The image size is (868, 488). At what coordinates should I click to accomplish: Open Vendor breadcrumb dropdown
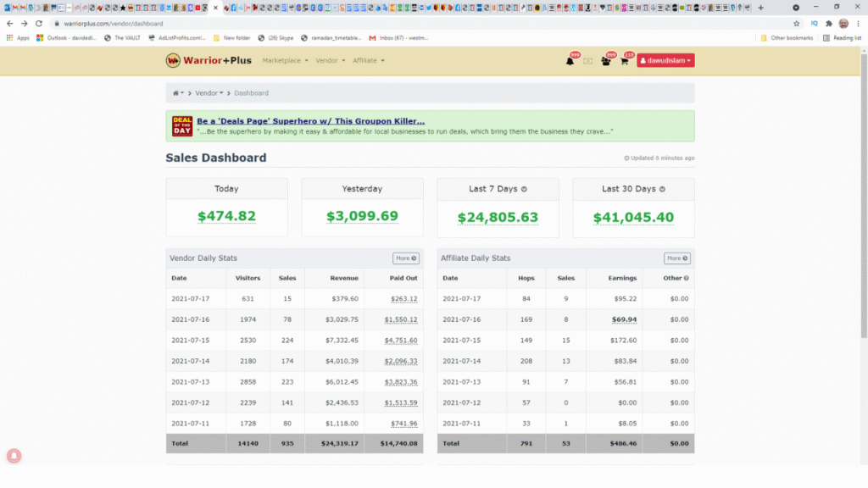point(209,93)
